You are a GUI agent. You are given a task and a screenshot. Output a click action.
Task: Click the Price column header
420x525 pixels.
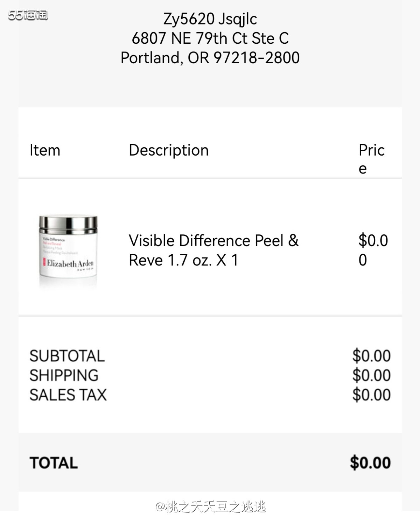pos(371,159)
